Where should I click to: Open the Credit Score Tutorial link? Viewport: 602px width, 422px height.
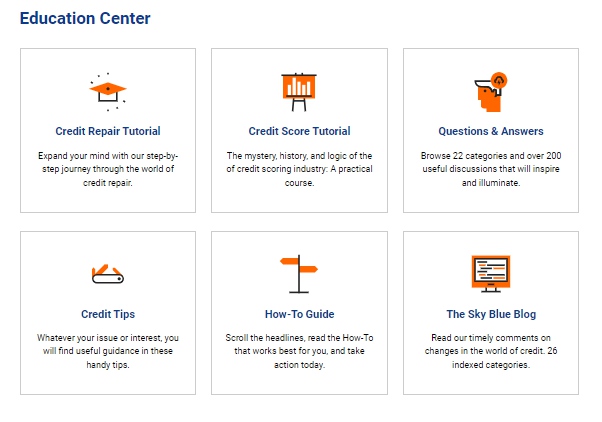[x=299, y=131]
